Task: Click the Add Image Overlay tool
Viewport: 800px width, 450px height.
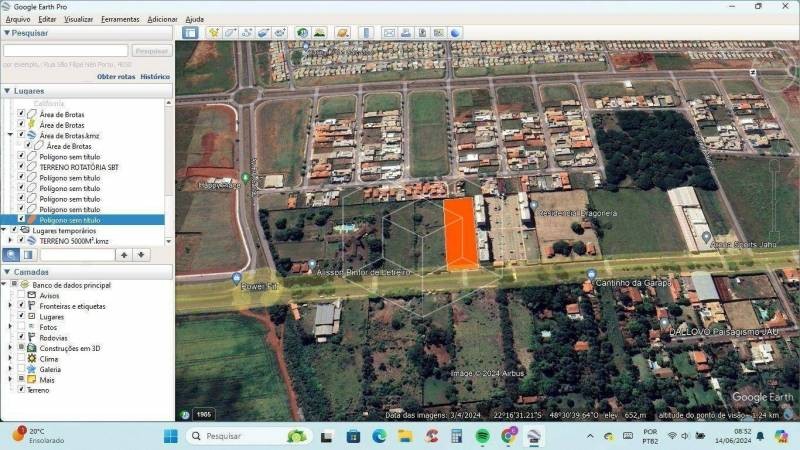Action: pyautogui.click(x=263, y=33)
